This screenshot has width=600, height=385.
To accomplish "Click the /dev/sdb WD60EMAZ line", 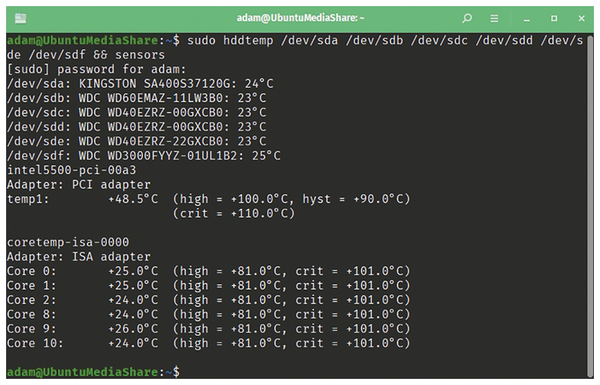I will (137, 98).
